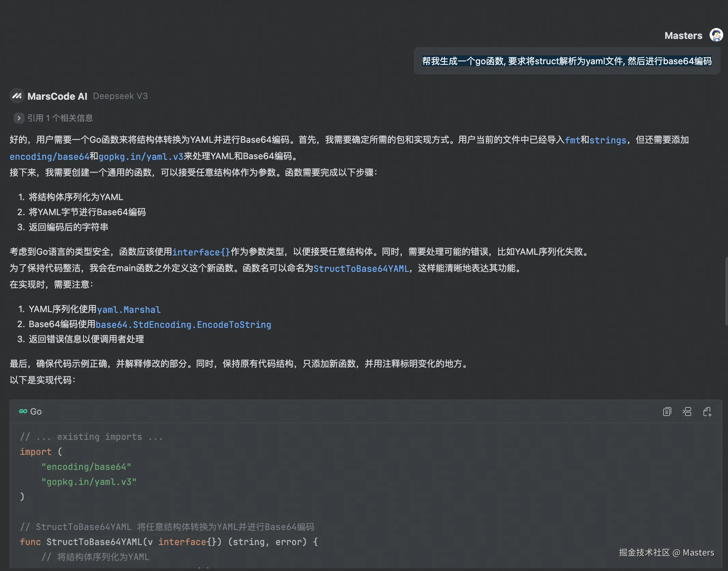Screen dimensions: 728x571
Task: Create a new file from the code
Action: click(707, 412)
